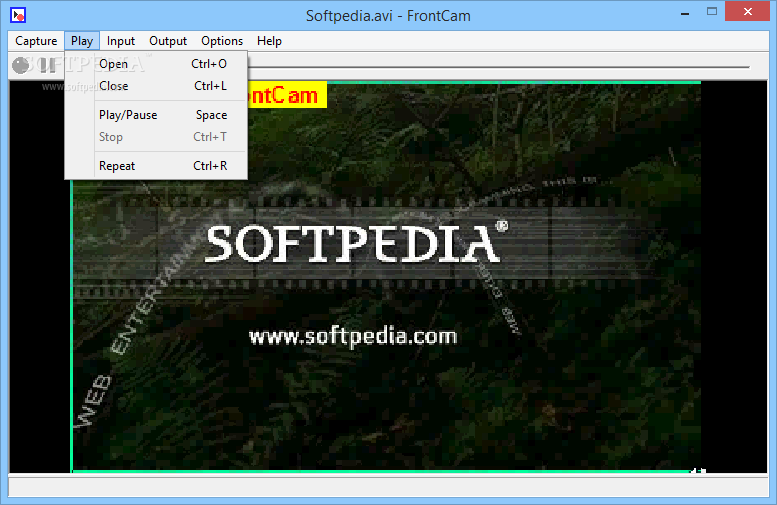Minimize the FrontCam window
777x505 pixels.
685,13
